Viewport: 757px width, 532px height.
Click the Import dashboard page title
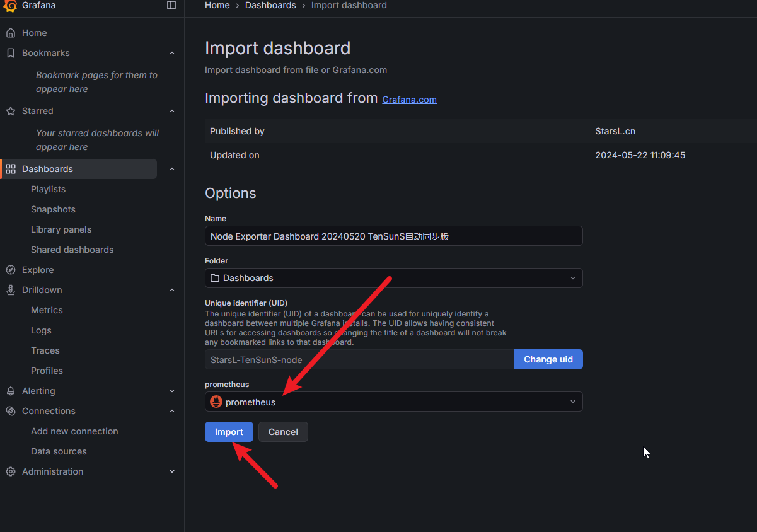[277, 48]
